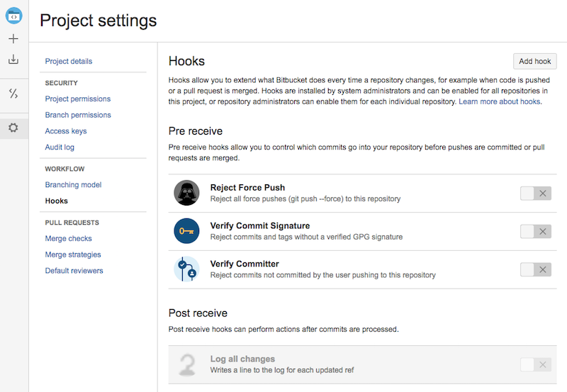Click 'Reject commits not committed by' description

coord(323,275)
